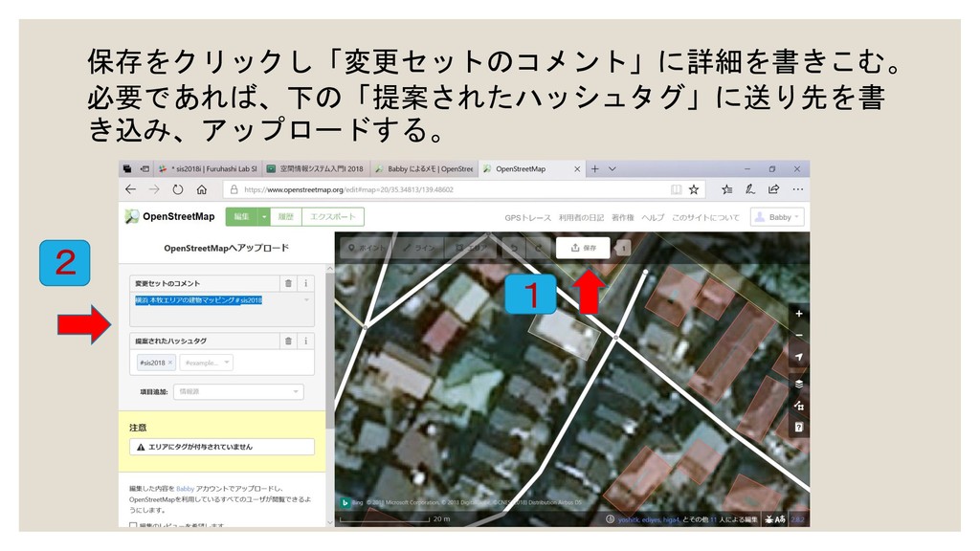The image size is (980, 551).
Task: Switch to the sis2018i Furuhashi Lab tab
Action: (208, 168)
